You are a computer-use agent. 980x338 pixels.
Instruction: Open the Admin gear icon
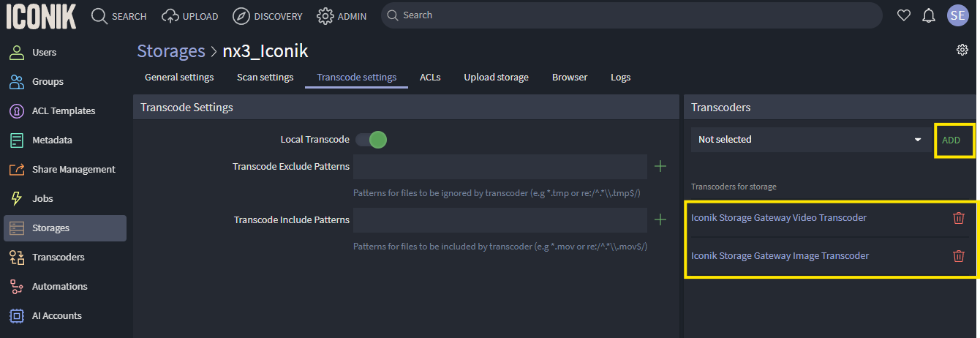325,15
